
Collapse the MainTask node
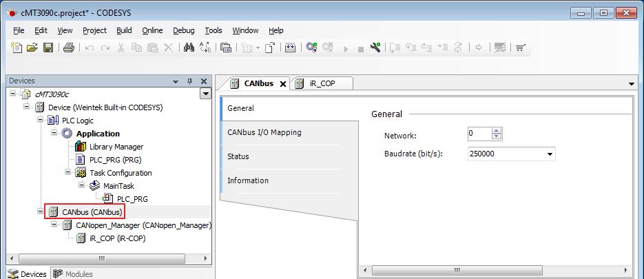(82, 185)
